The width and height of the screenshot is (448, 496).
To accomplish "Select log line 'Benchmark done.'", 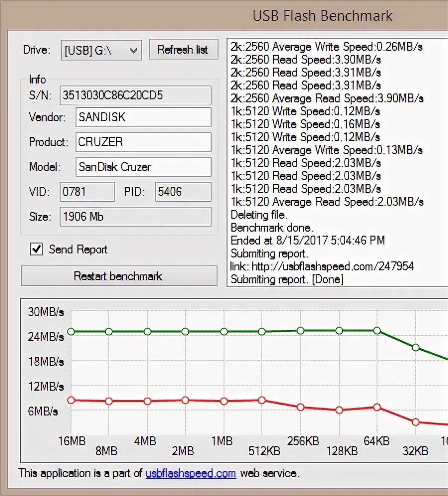I will [x=272, y=228].
